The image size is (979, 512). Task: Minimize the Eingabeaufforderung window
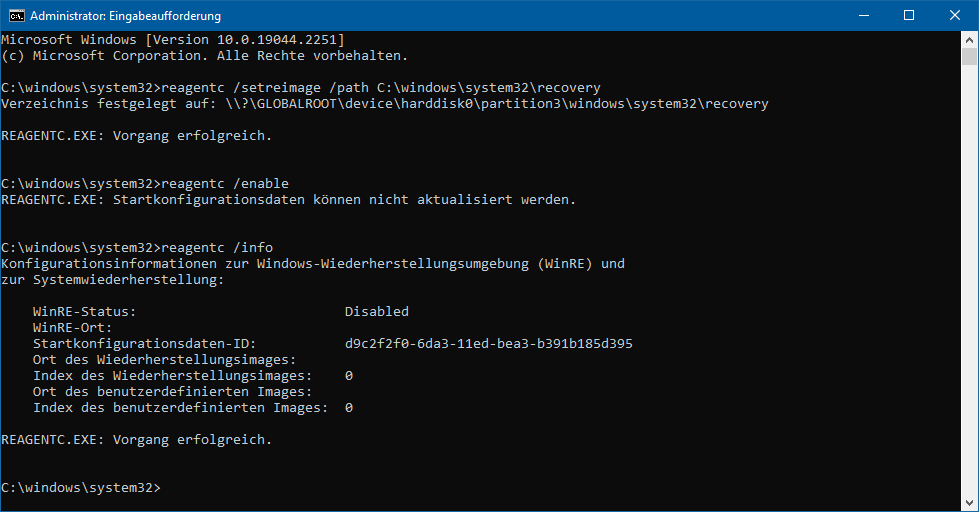[x=864, y=16]
